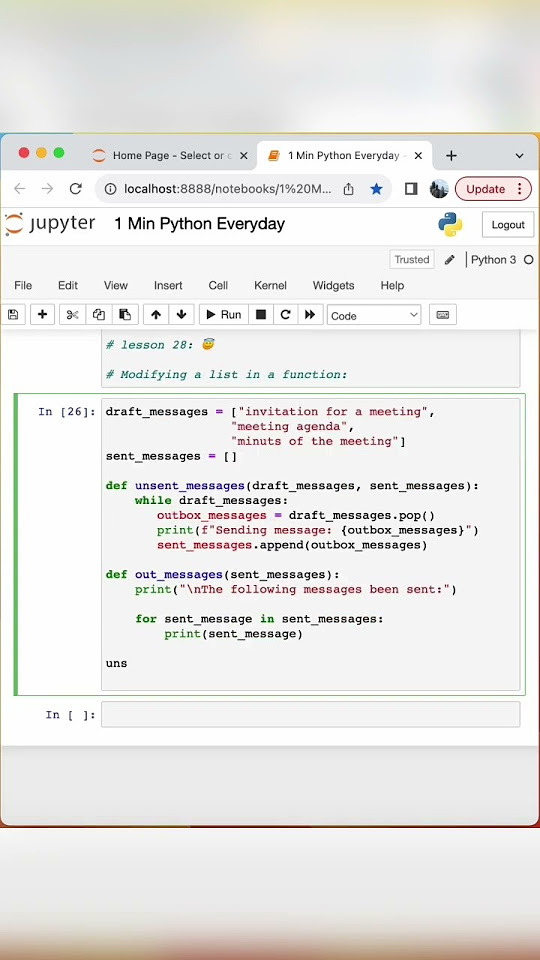Click 'print(sent_message)' line
Screen dimensions: 540x960
[x=233, y=634]
